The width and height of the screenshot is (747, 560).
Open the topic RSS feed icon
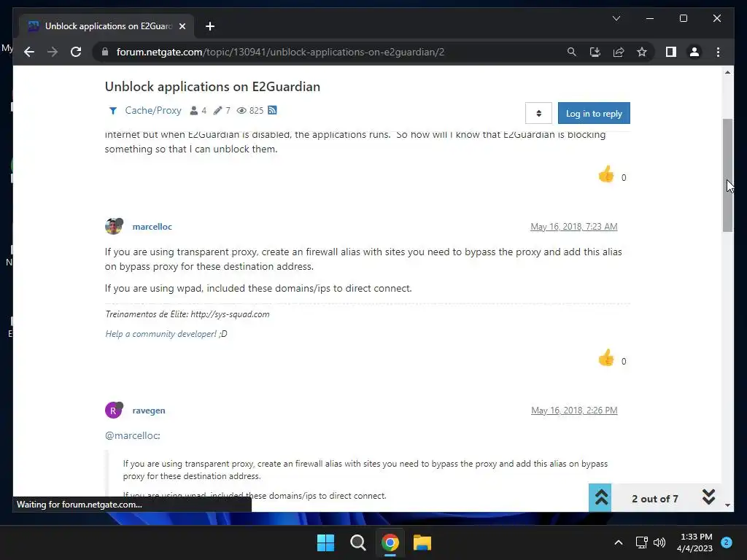[x=272, y=110]
